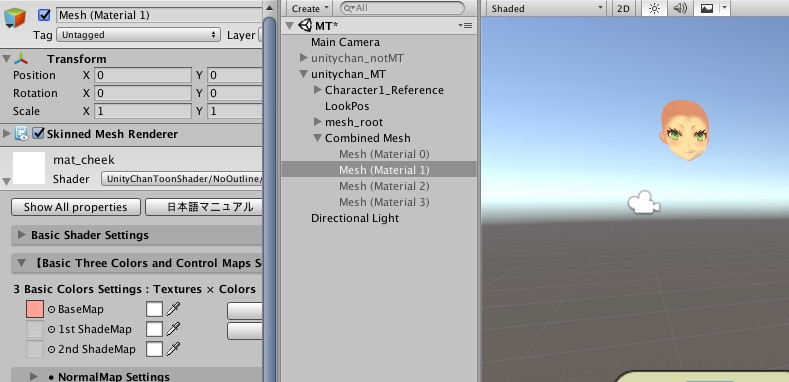Collapse the Transform component foldout

pos(6,59)
